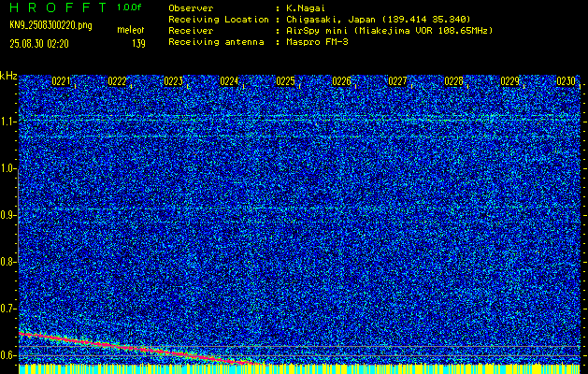This screenshot has width=588, height=374.
Task: Click file name KN9_2508300220.png
Action: point(50,26)
